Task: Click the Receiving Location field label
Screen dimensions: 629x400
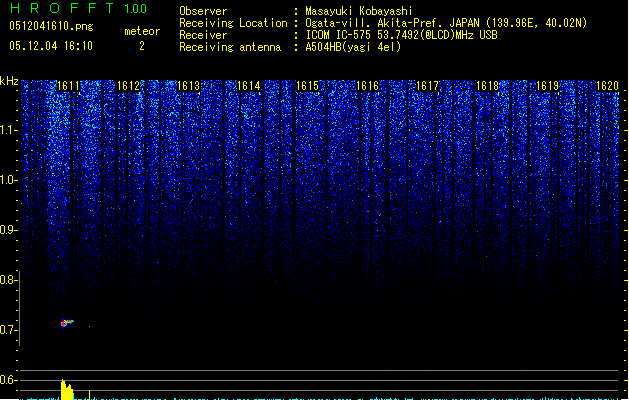Action: (x=233, y=23)
